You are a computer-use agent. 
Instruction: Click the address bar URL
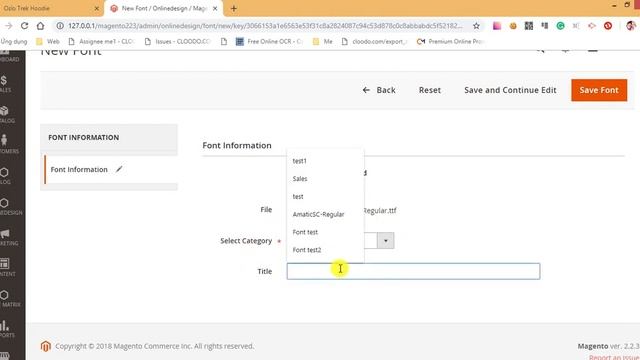(x=265, y=26)
